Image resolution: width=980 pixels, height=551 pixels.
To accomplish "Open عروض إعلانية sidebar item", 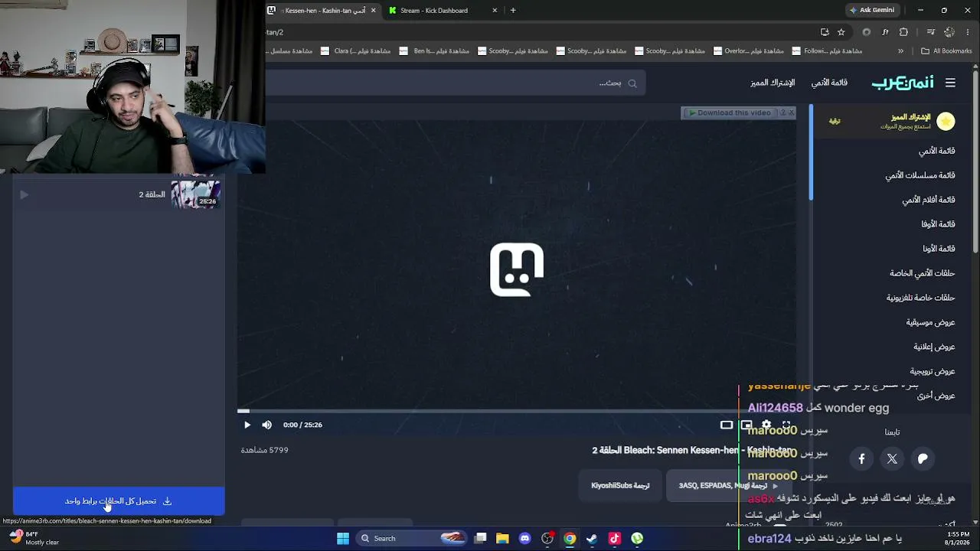I will (x=934, y=347).
